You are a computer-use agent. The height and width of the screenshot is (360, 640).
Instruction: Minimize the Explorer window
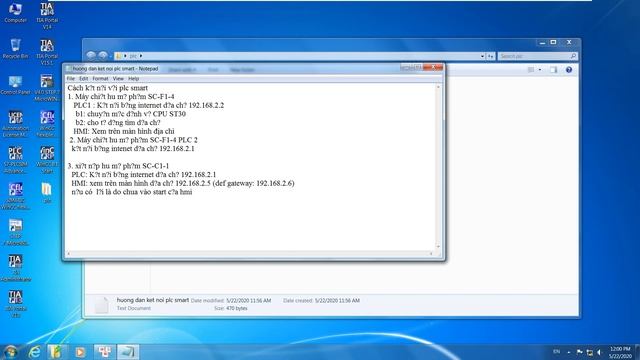coord(542,42)
